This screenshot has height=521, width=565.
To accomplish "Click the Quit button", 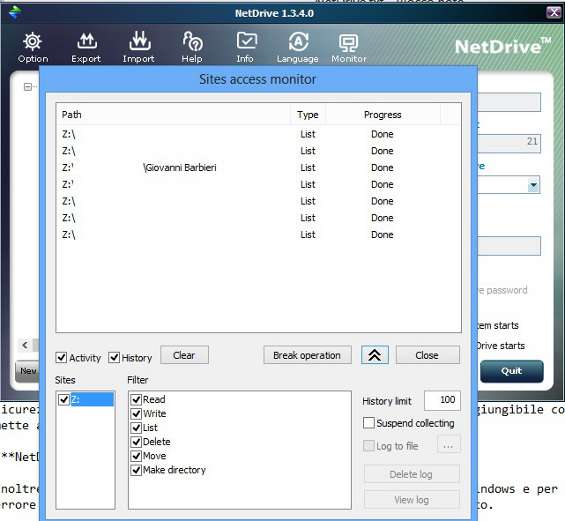I will tap(512, 371).
